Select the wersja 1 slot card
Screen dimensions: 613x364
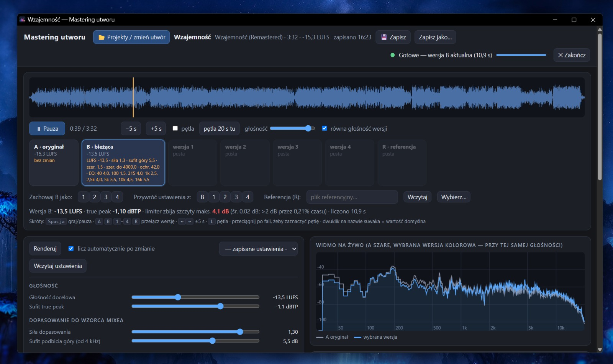193,163
